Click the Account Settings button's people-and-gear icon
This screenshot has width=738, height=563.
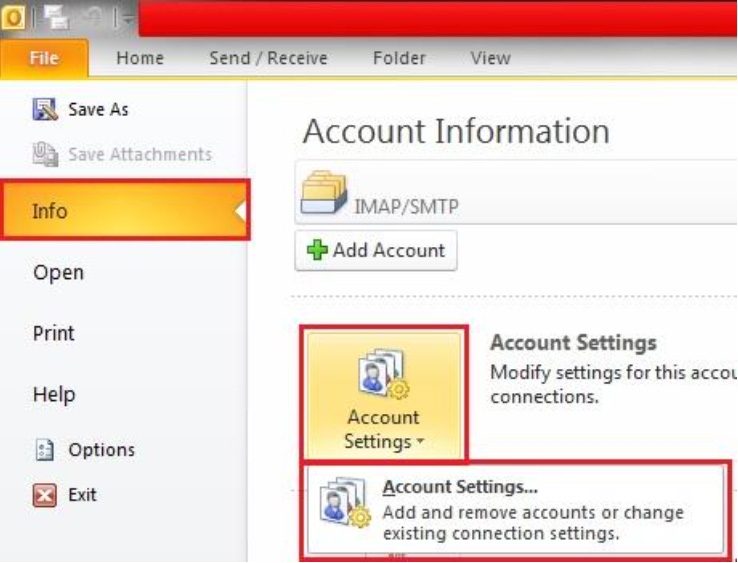pyautogui.click(x=383, y=375)
